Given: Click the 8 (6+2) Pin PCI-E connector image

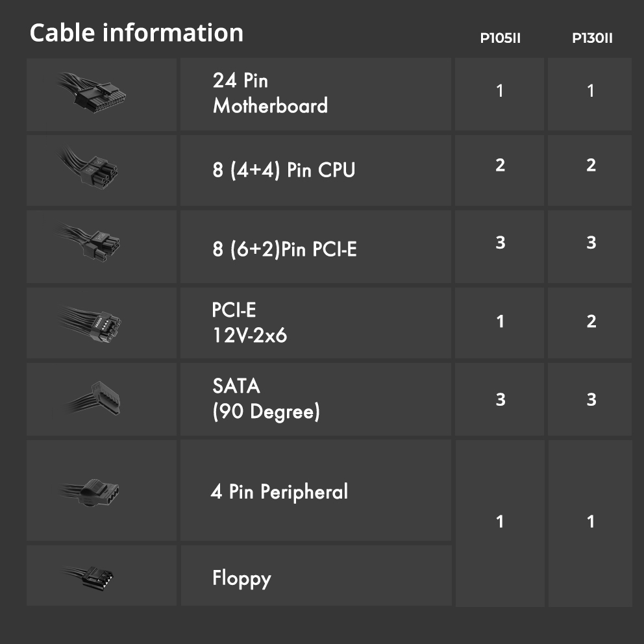Looking at the screenshot, I should 93,243.
